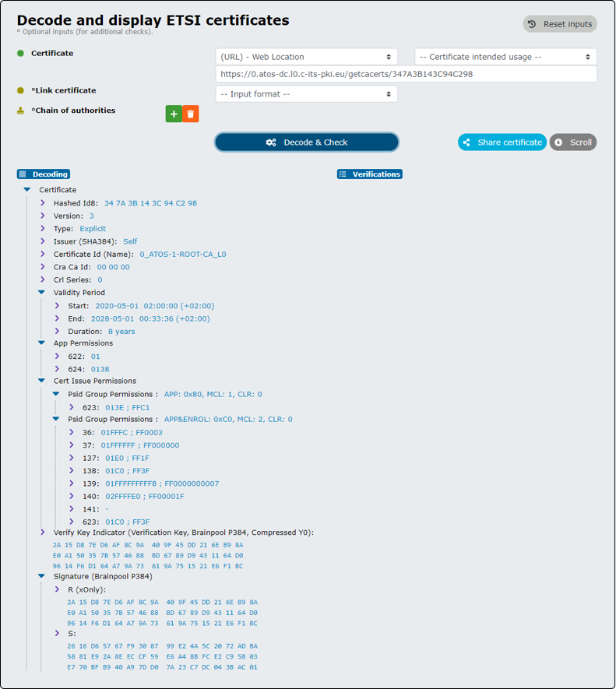
Task: Click the green plus add-authority icon
Action: [x=174, y=114]
